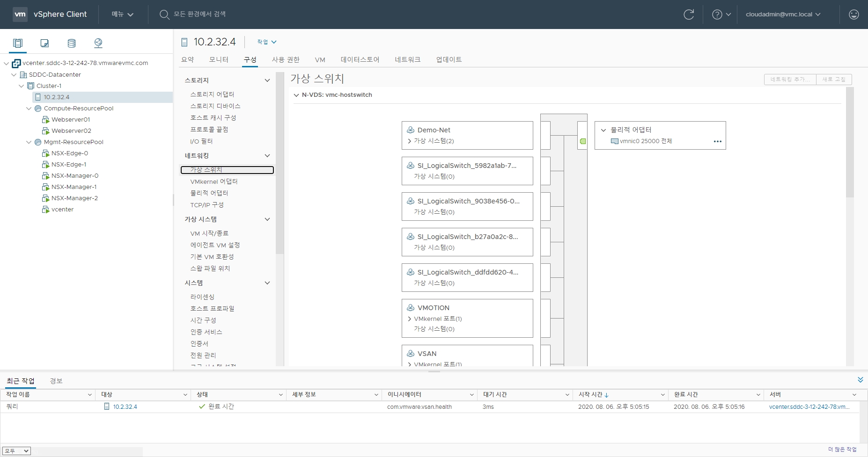
Task: Click 더 많은 작업 link
Action: (x=842, y=450)
